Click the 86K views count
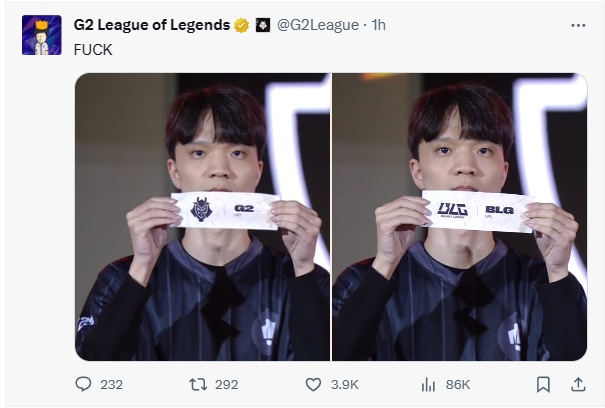The width and height of the screenshot is (605, 408). [460, 384]
